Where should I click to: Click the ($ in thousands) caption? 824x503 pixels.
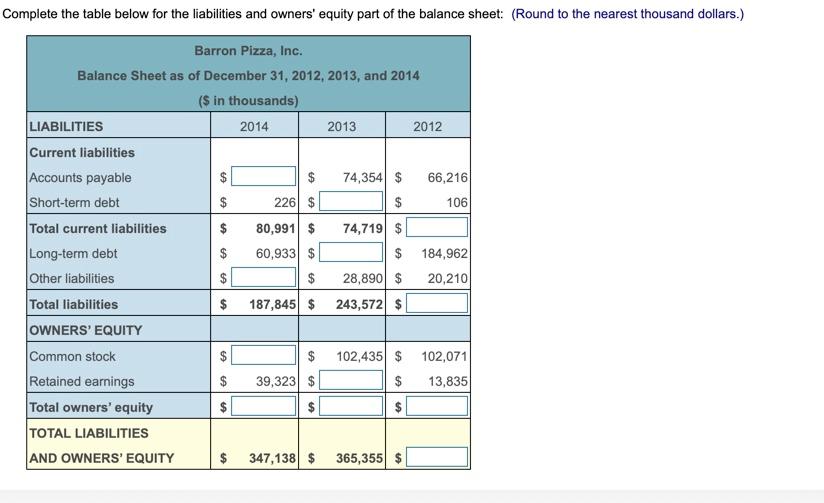coord(249,100)
